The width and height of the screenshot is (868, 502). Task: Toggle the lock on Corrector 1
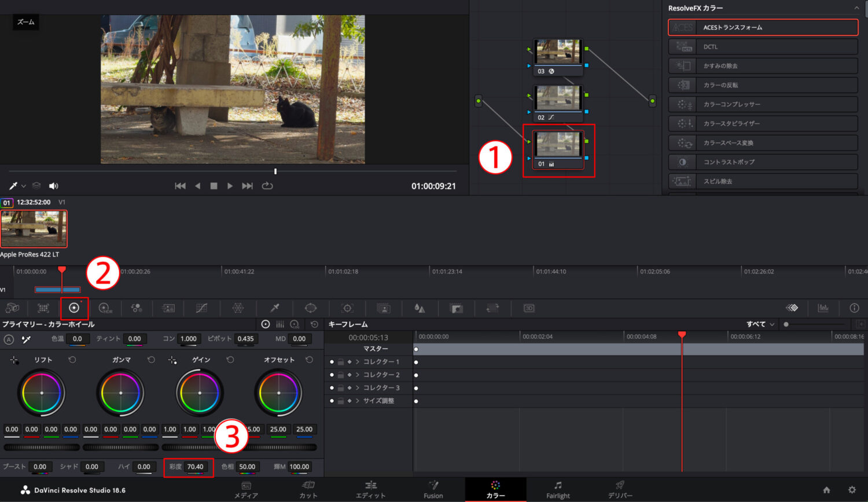tap(341, 362)
